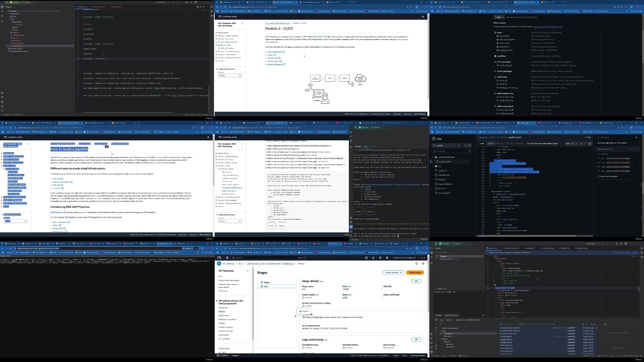Collapse the API Gateway navigation sidebar chevron
The image size is (644, 362).
(x=248, y=271)
